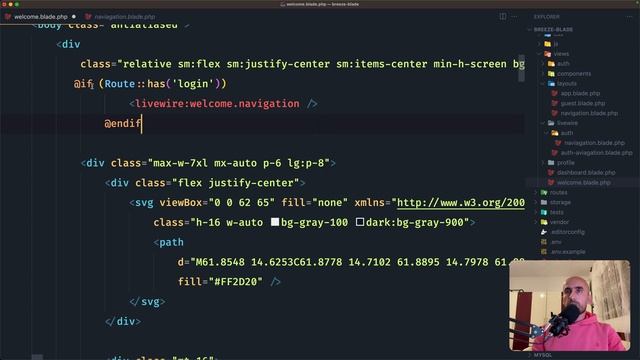This screenshot has height=360, width=640.
Task: Click the bg-gray-100 color swatch
Action: pyautogui.click(x=275, y=222)
